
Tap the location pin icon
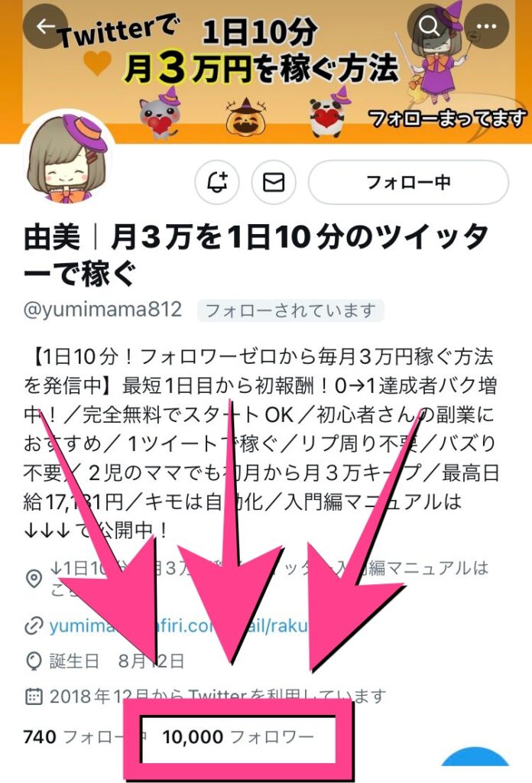click(34, 580)
